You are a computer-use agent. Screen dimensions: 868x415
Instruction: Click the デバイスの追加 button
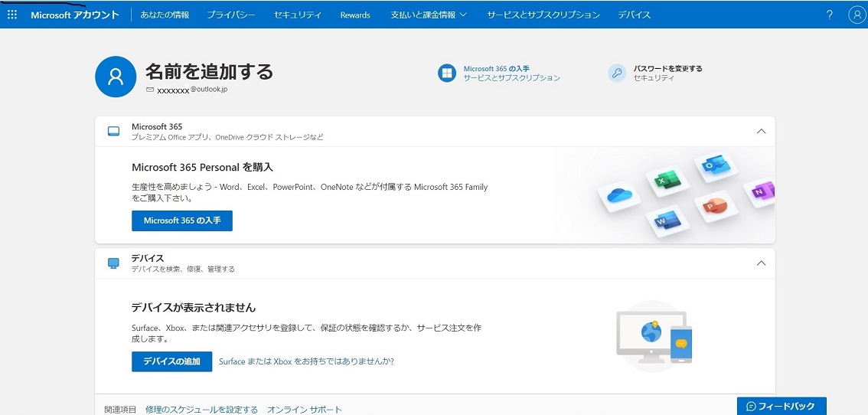171,361
